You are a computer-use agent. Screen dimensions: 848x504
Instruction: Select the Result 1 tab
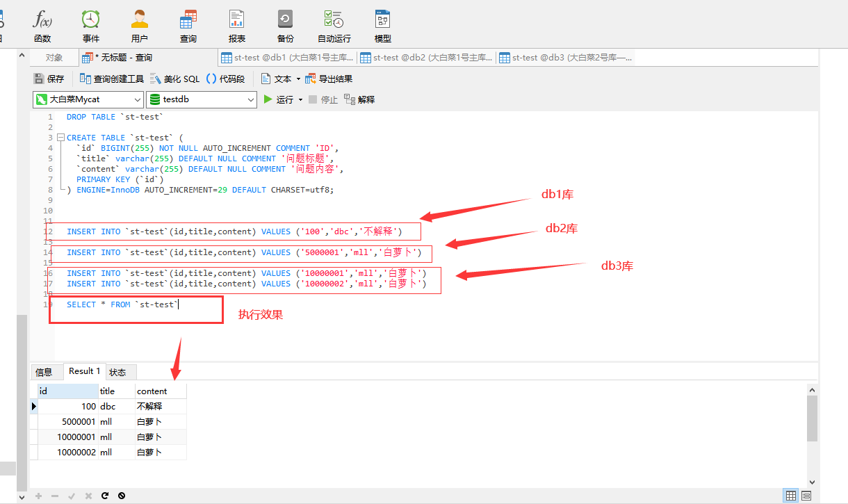tap(85, 371)
